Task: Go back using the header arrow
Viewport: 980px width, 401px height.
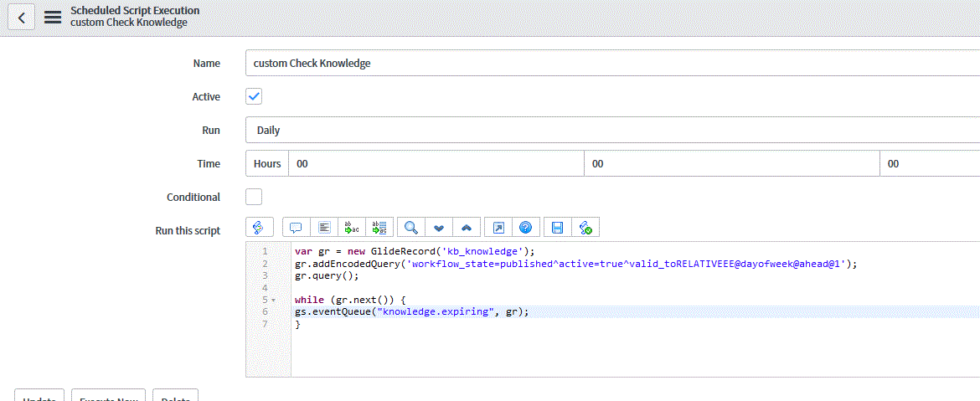Action: (21, 17)
